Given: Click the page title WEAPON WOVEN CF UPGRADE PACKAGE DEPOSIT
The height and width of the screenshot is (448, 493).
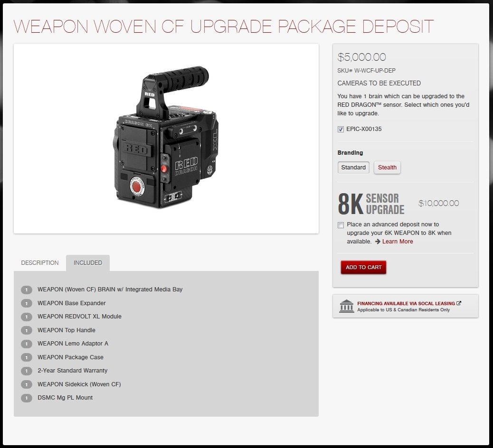Looking at the screenshot, I should pos(224,27).
